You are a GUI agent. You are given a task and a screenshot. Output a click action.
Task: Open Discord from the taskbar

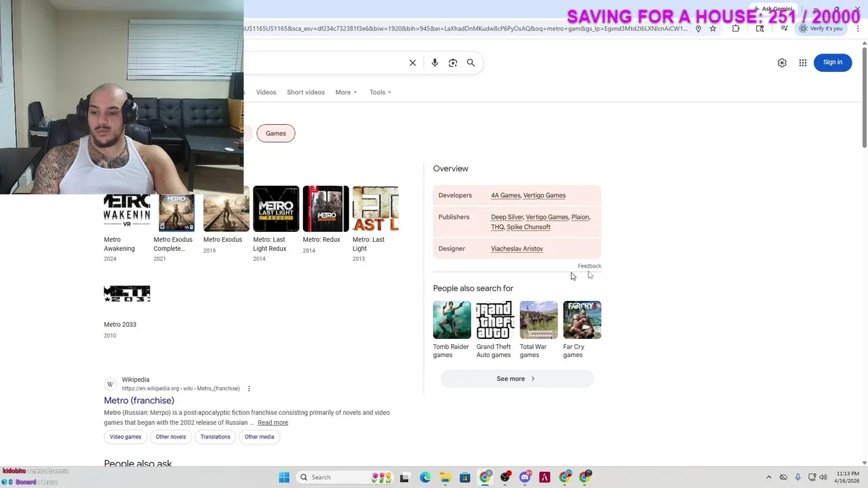(525, 477)
